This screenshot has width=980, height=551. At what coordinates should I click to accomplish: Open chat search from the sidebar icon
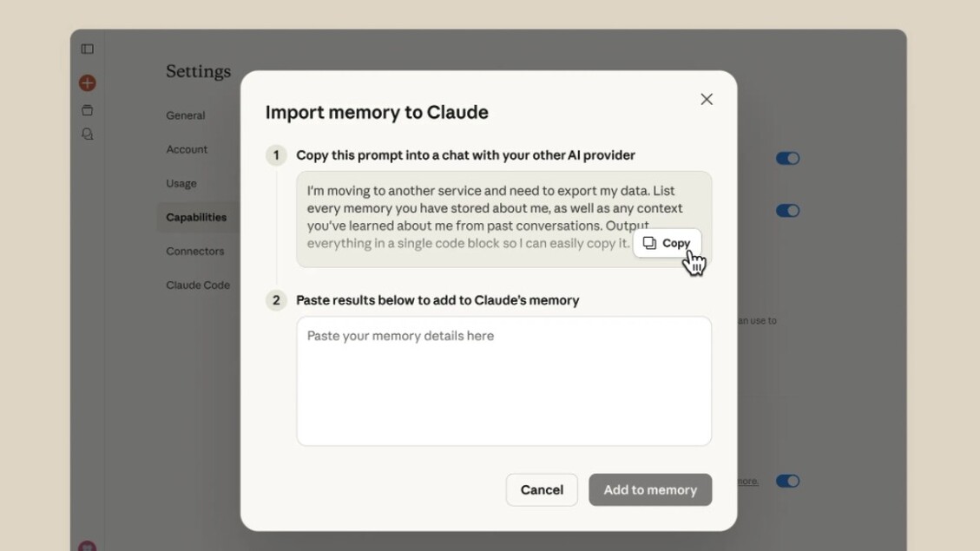[x=86, y=134]
